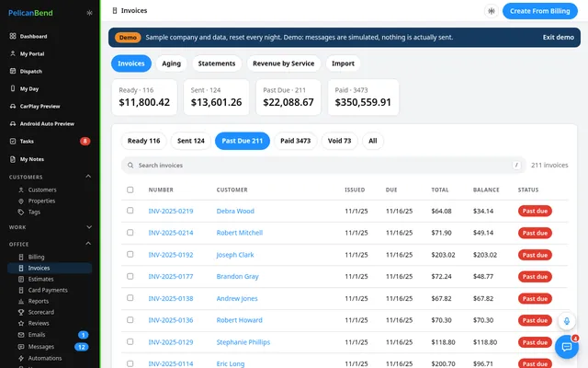Check the box for INV-2025-0129

coord(130,341)
